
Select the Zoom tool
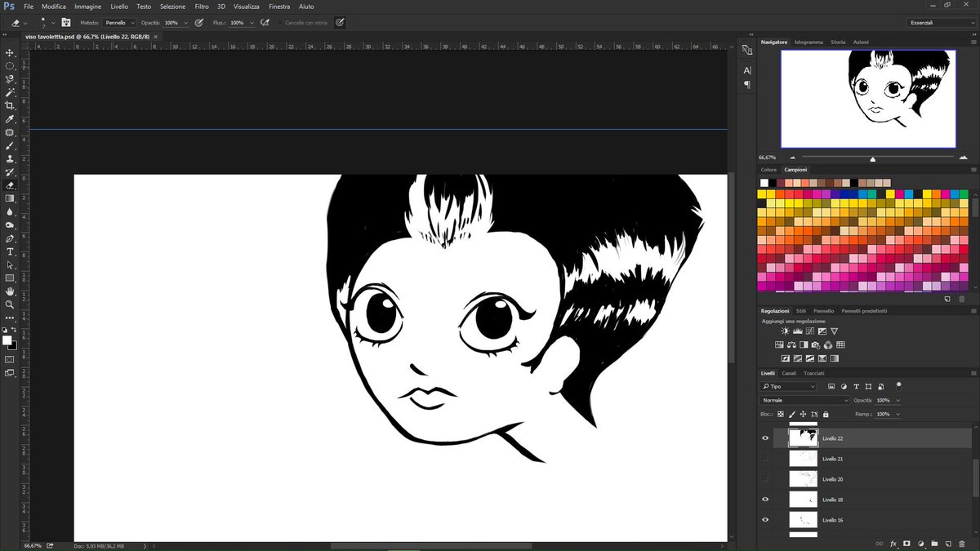coord(10,304)
